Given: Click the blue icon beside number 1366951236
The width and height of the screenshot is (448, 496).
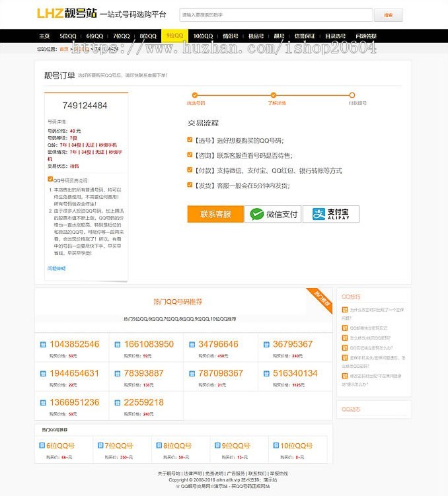Looking at the screenshot, I should 43,403.
